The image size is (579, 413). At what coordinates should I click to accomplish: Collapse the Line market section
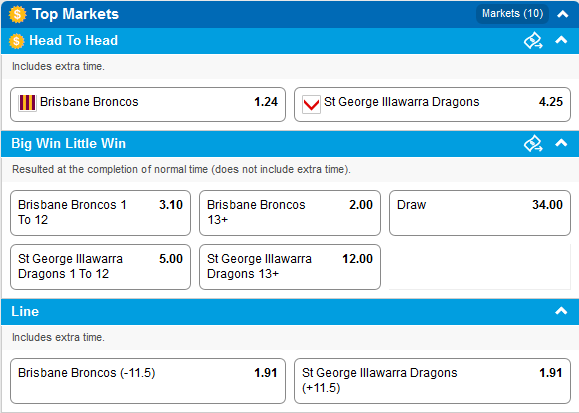click(561, 311)
